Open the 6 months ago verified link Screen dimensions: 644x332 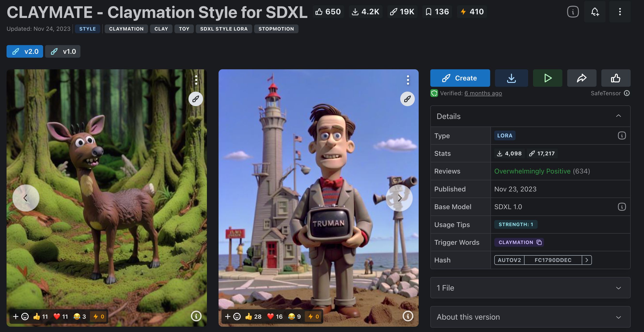(483, 93)
